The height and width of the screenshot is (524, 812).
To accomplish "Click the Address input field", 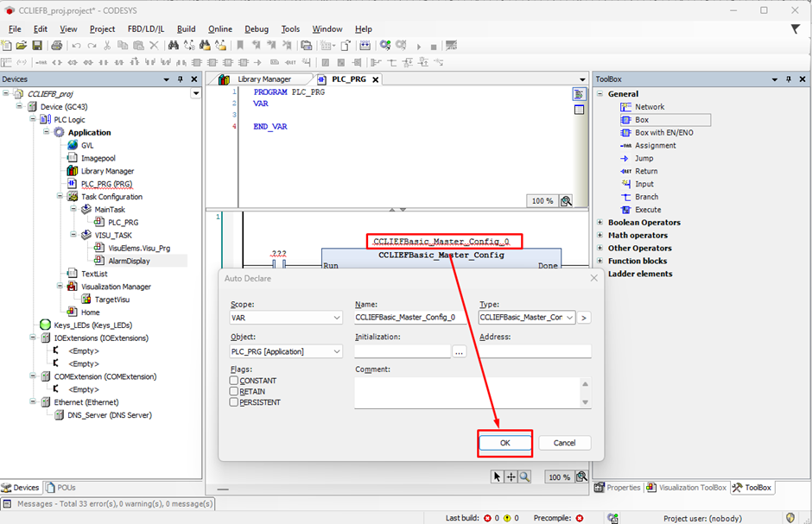I will point(535,351).
